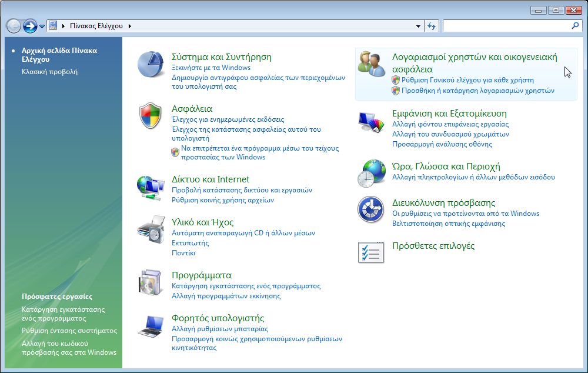The image size is (588, 373).
Task: Click Προσαρμογή κοινώς χρησιμοποιούμενων ρυθμίσεων κινητικότητας
Action: [x=257, y=343]
